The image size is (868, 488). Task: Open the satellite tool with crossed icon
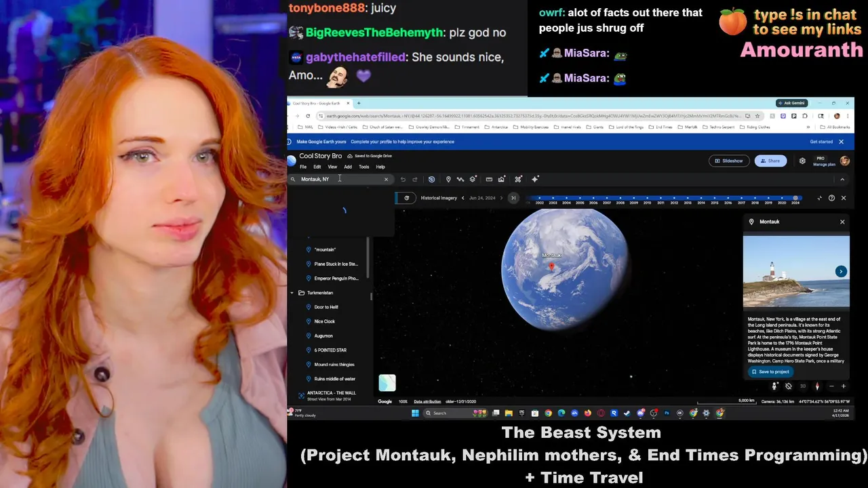[518, 179]
